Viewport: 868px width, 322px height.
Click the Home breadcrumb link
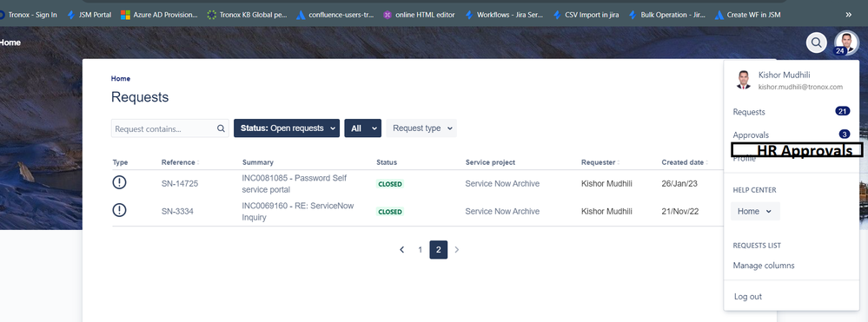click(x=121, y=79)
